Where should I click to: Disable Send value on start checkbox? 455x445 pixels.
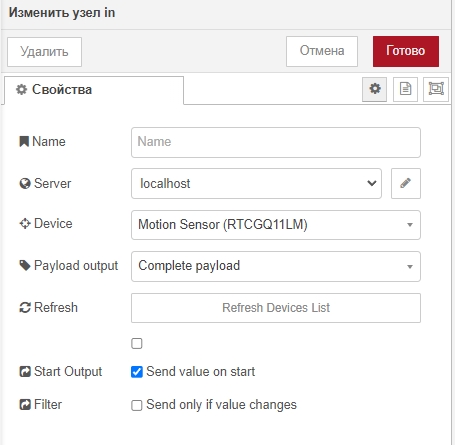pyautogui.click(x=137, y=372)
